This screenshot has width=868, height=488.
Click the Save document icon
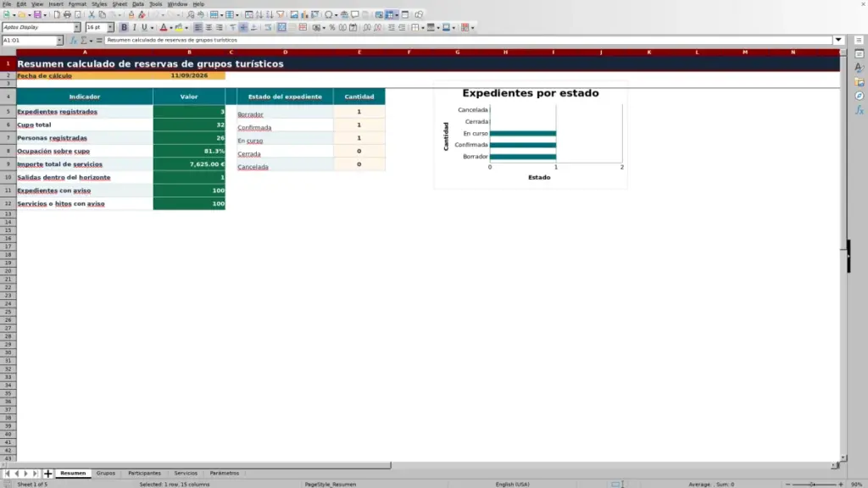tap(37, 14)
